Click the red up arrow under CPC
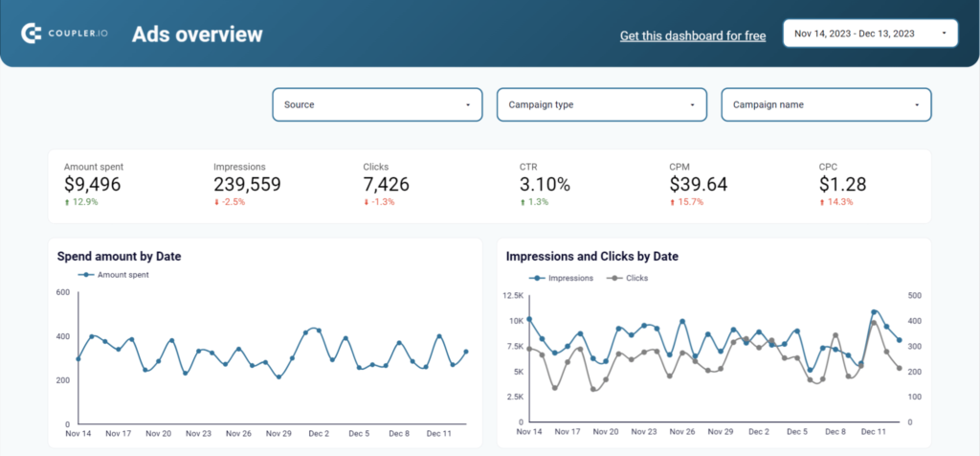The height and width of the screenshot is (456, 980). click(x=821, y=202)
